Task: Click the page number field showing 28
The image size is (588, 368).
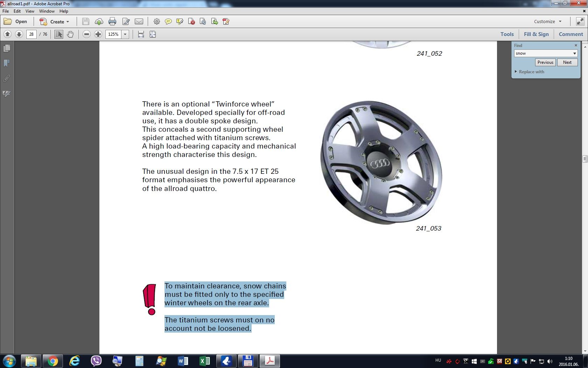Action: [x=31, y=34]
